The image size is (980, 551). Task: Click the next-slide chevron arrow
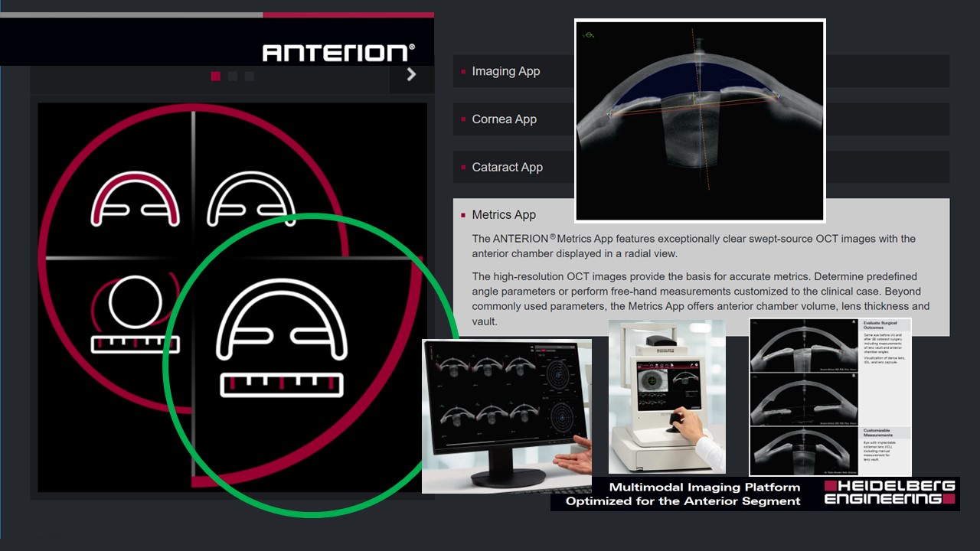point(411,74)
